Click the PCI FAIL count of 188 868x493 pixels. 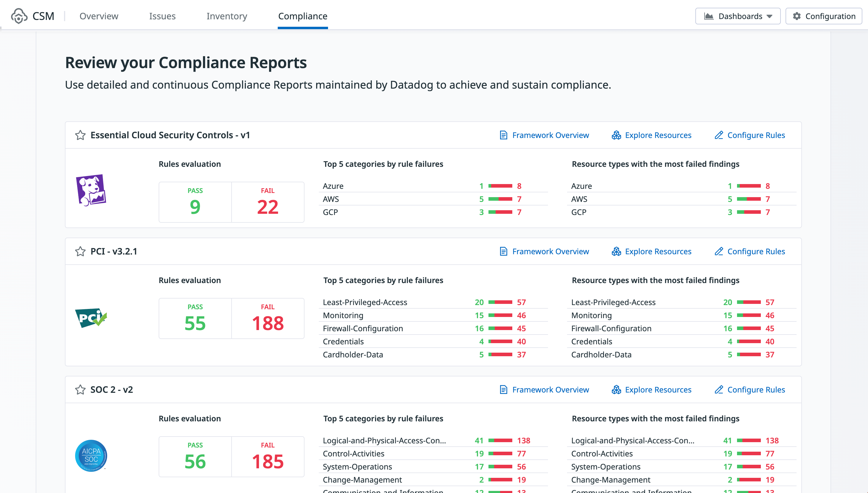click(x=267, y=323)
